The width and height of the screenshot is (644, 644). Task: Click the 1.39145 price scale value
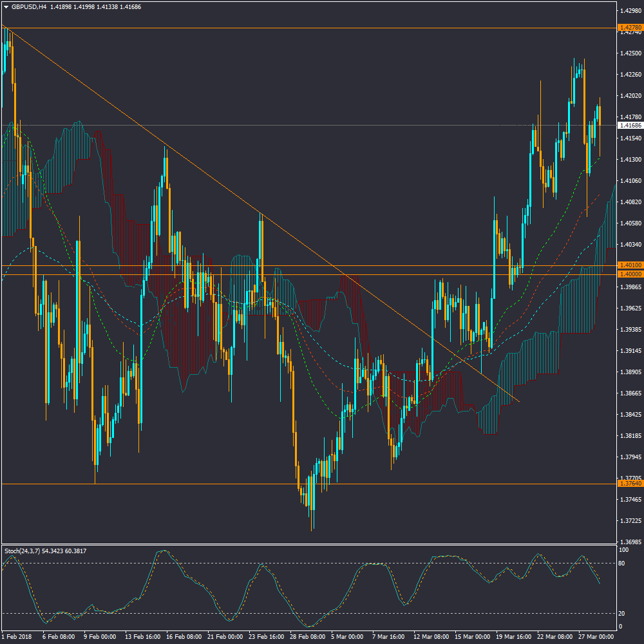point(629,351)
